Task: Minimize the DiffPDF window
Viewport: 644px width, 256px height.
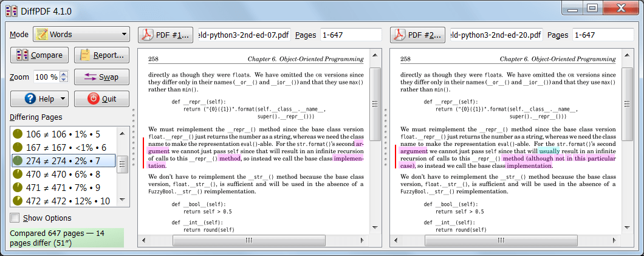Action: tap(573, 8)
